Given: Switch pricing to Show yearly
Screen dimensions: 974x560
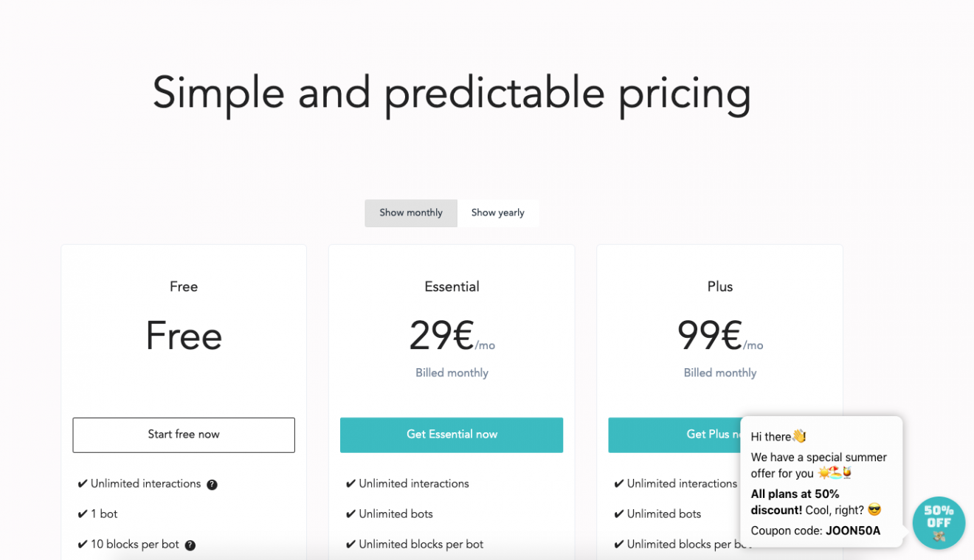Looking at the screenshot, I should [498, 213].
